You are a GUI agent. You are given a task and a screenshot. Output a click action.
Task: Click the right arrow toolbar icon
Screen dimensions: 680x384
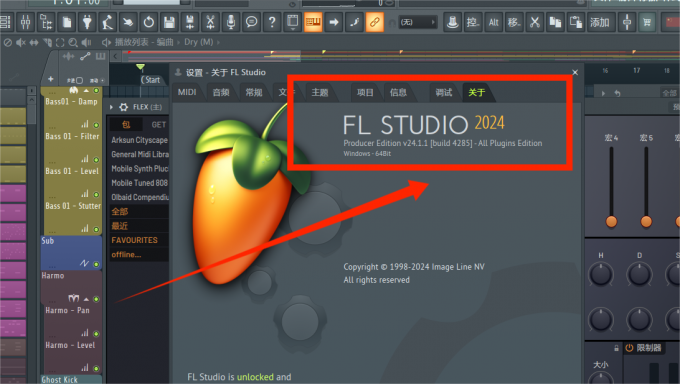click(333, 22)
